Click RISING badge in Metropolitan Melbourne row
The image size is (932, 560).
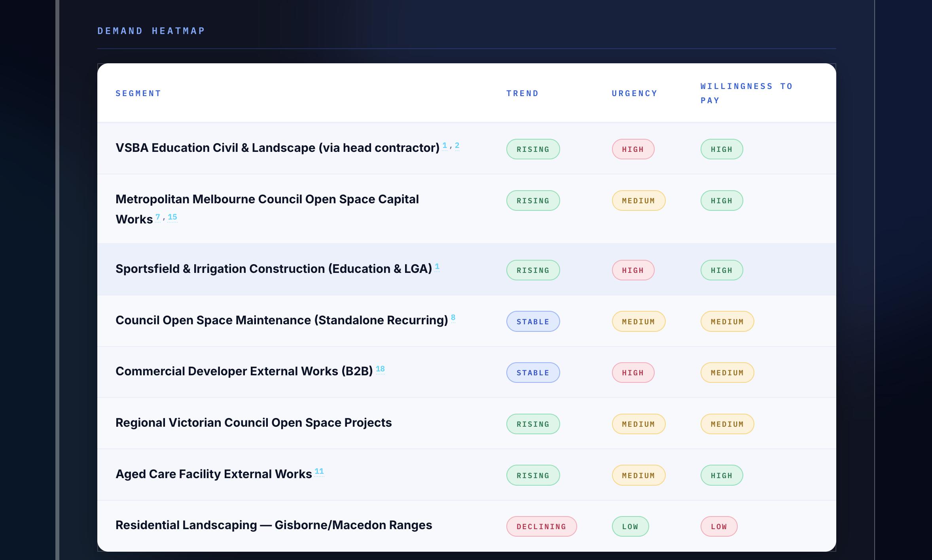[x=533, y=201]
